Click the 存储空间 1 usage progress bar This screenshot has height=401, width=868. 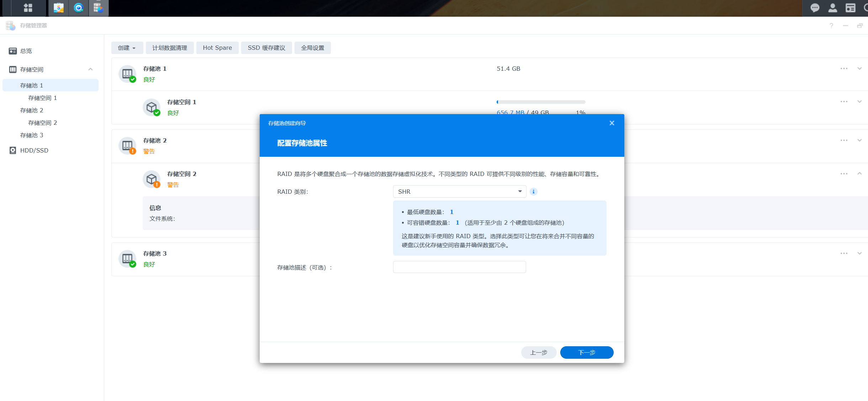(541, 102)
